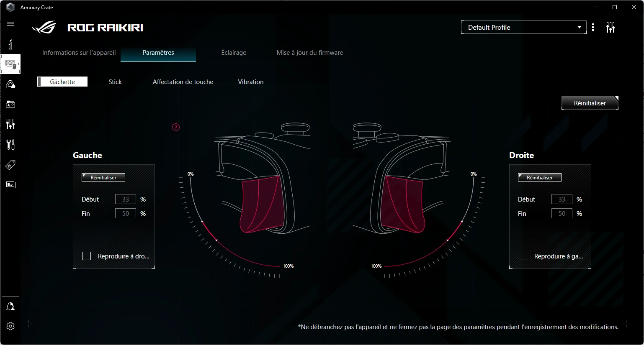The width and height of the screenshot is (644, 345).
Task: Click the Droite heading
Action: coord(522,155)
